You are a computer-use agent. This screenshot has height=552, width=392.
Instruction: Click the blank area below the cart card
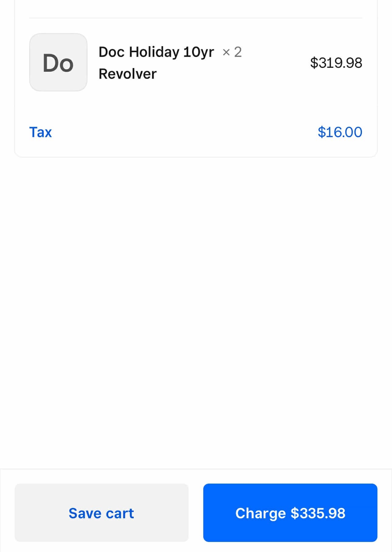tap(196, 304)
